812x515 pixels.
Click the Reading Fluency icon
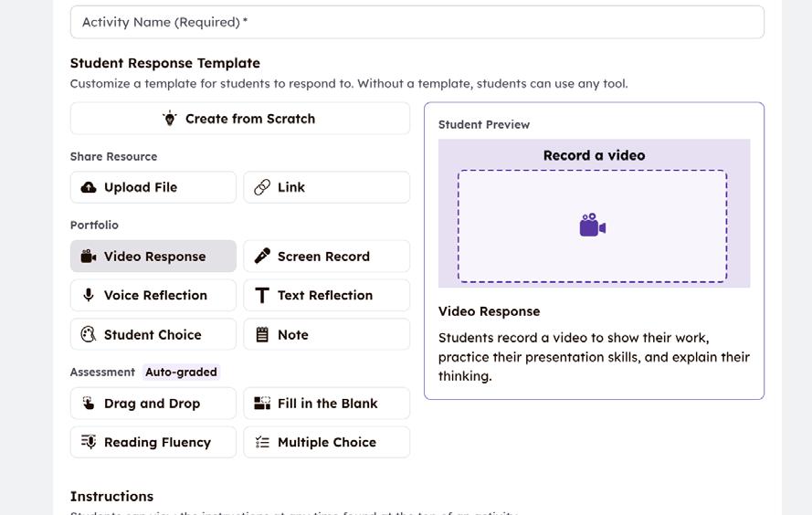tap(89, 442)
